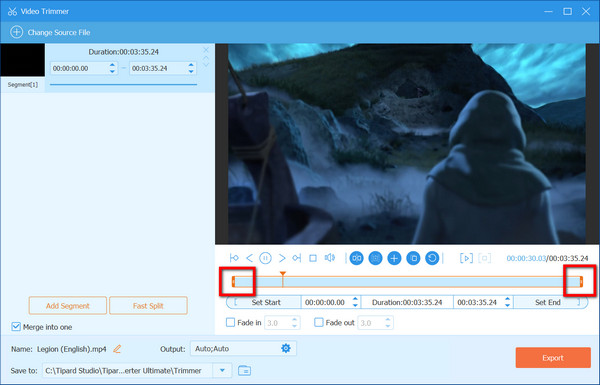Click the Set End button
Viewport: 600px width, 385px height.
click(550, 302)
